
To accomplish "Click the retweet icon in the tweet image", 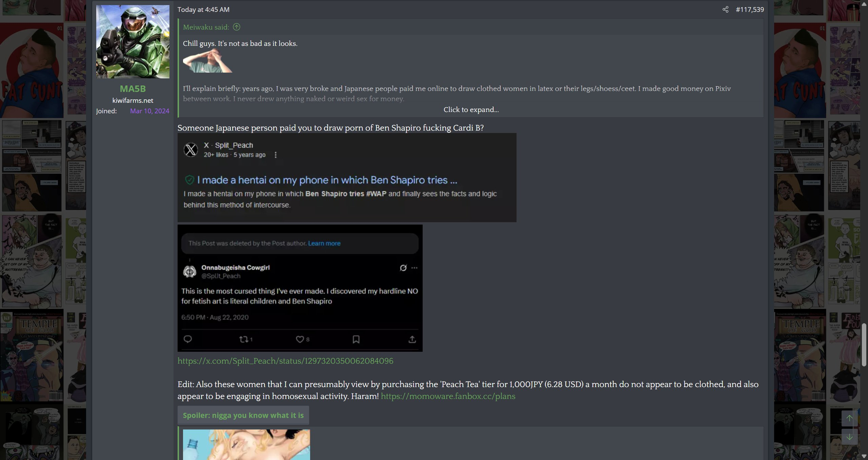I will point(244,339).
